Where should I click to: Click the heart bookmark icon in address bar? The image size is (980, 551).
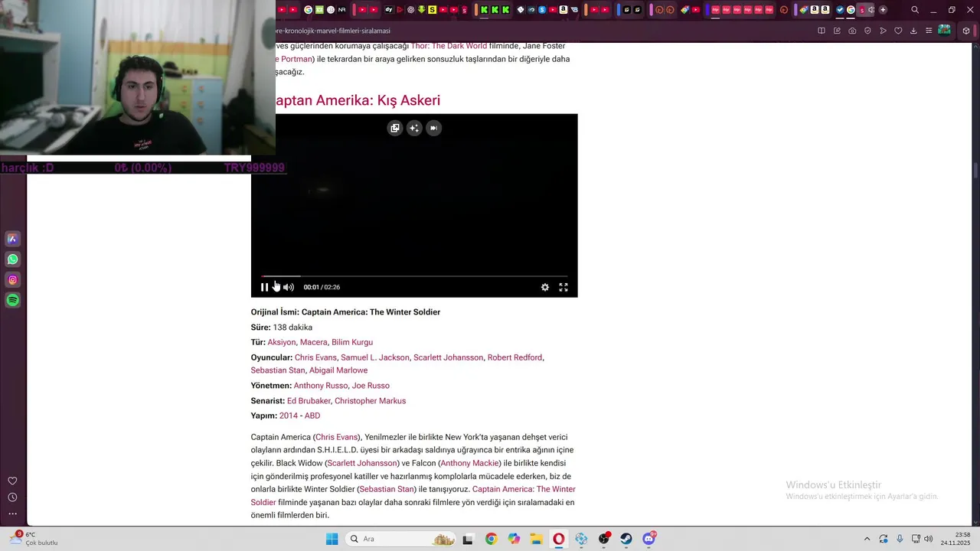(x=898, y=31)
